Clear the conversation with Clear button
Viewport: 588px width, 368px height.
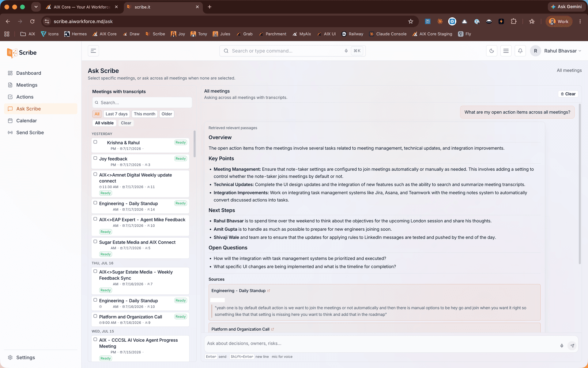[568, 94]
